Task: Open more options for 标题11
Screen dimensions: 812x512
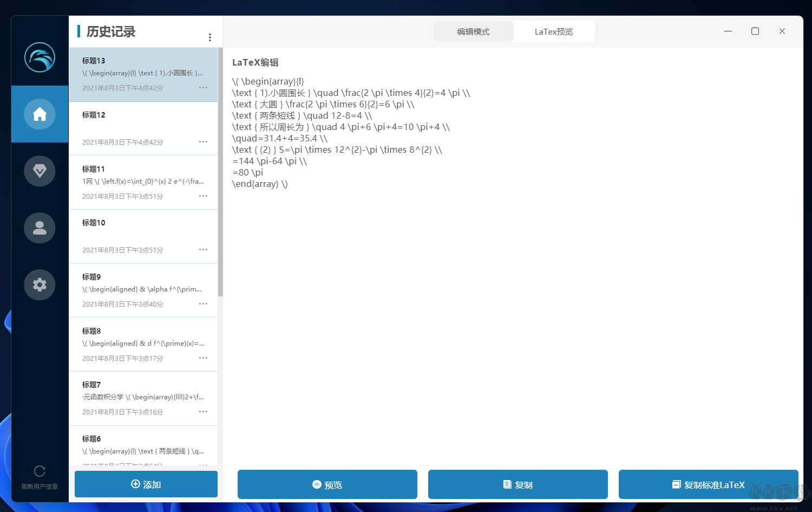Action: (x=203, y=196)
